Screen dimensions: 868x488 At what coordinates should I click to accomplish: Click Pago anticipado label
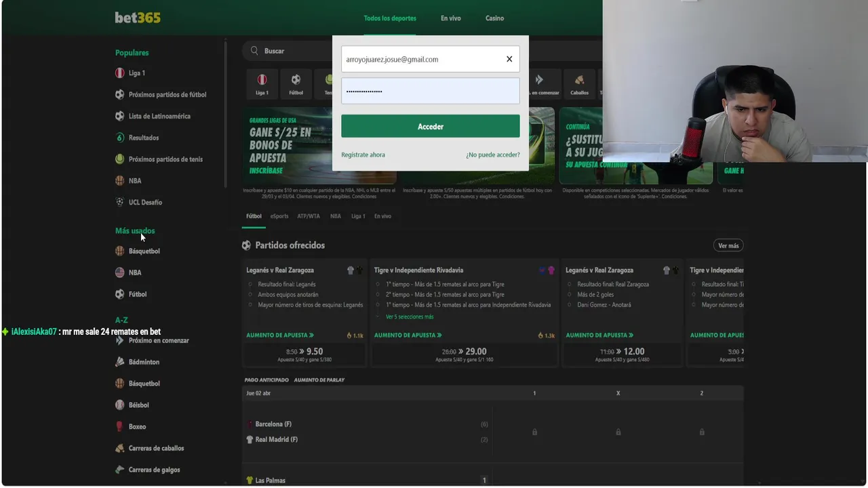coord(267,380)
